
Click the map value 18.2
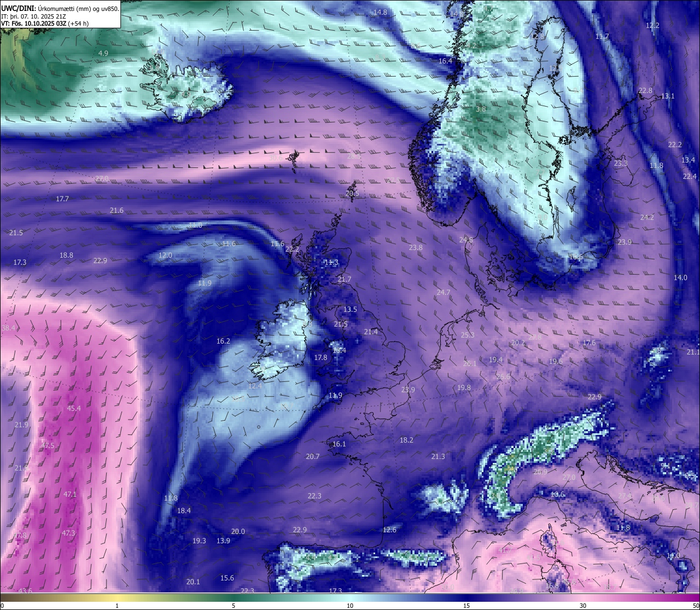pyautogui.click(x=406, y=439)
